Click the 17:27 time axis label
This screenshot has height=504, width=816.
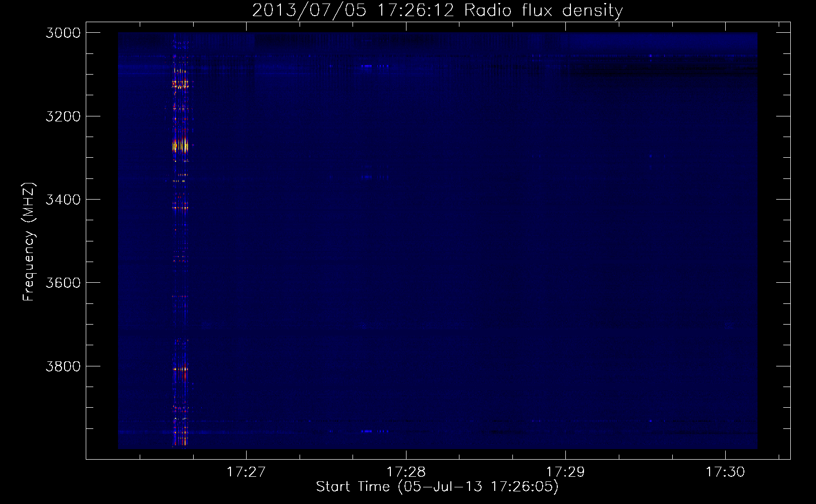246,472
